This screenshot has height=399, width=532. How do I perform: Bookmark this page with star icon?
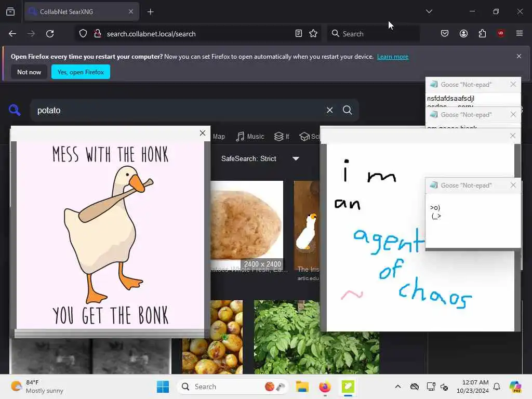coord(313,34)
